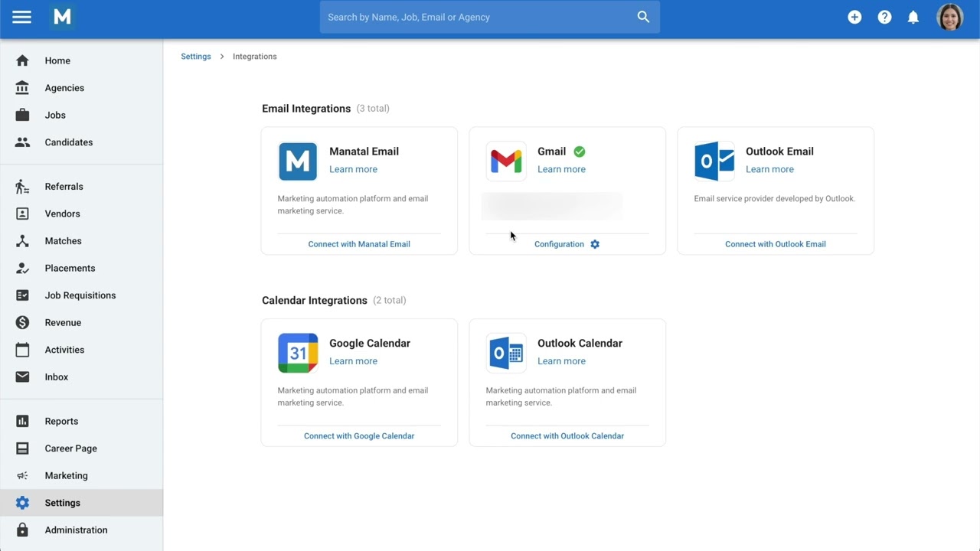Click the Settings gear icon in sidebar

pos(22,503)
